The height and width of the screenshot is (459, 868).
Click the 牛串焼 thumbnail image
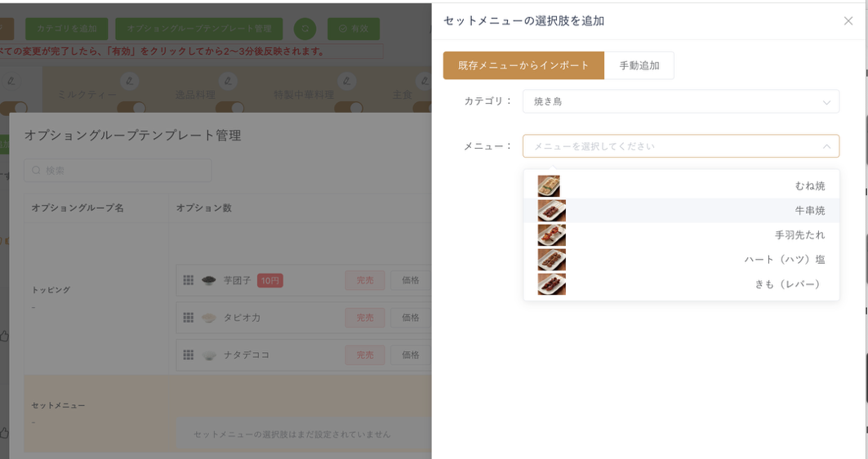(x=552, y=211)
